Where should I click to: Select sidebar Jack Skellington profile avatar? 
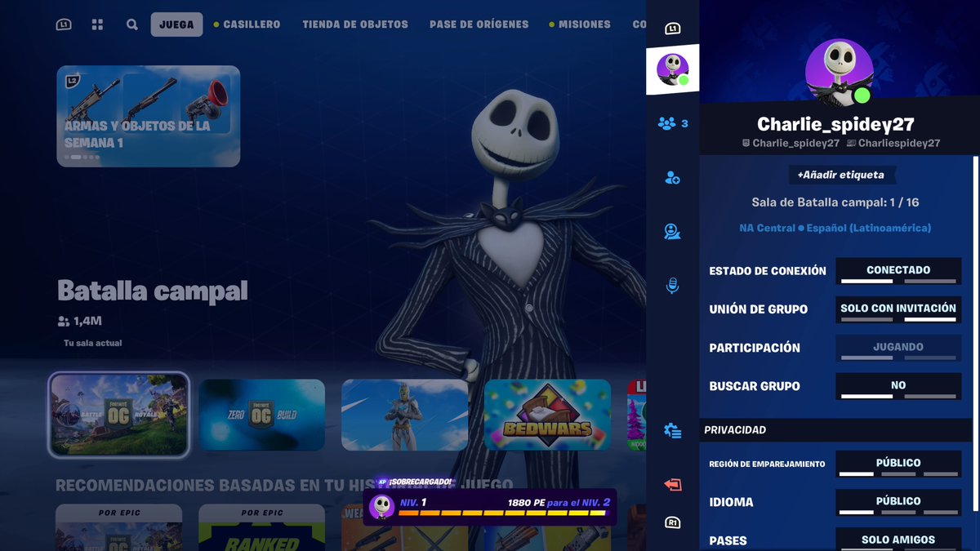pos(673,70)
